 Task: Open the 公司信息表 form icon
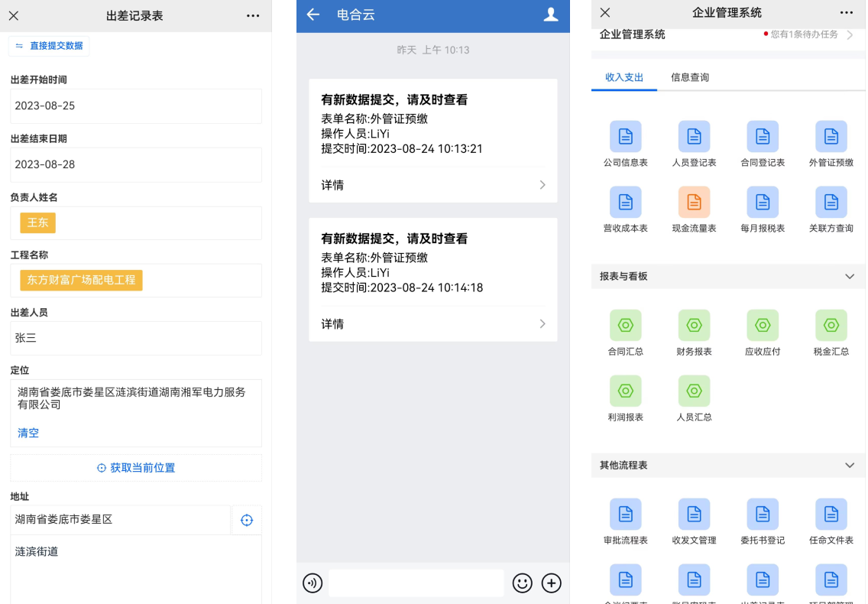[625, 137]
